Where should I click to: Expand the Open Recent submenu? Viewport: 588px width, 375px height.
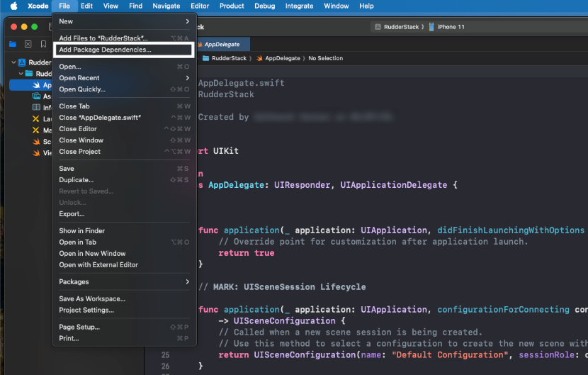tap(124, 78)
